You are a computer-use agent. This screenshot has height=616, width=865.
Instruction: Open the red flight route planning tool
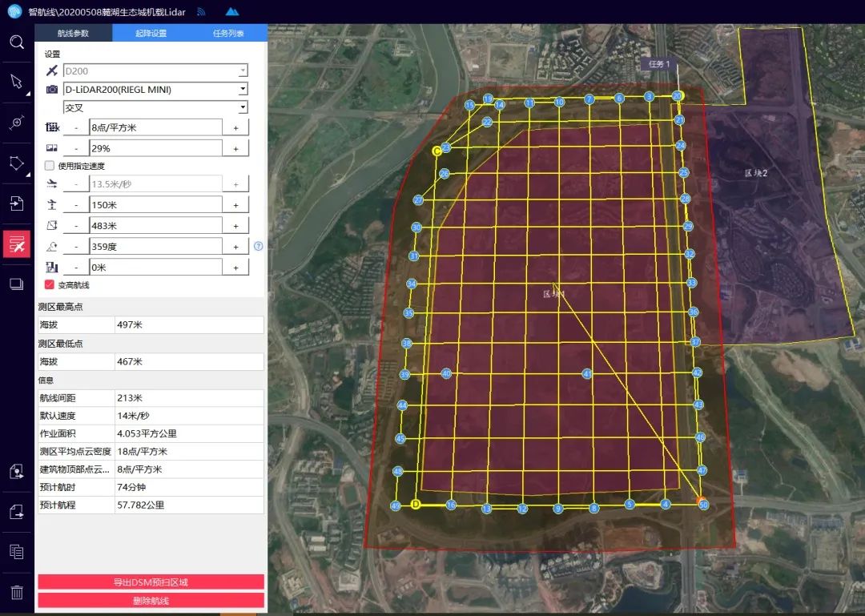[17, 244]
